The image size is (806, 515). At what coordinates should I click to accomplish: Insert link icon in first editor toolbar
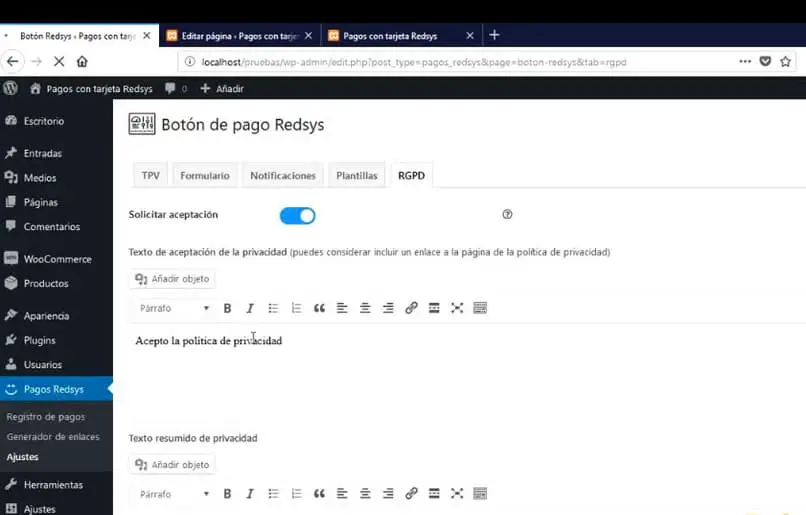point(411,308)
